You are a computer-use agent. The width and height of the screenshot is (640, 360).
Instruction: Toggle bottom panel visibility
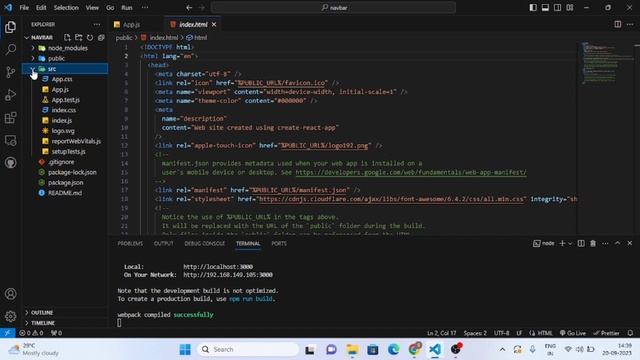click(545, 7)
